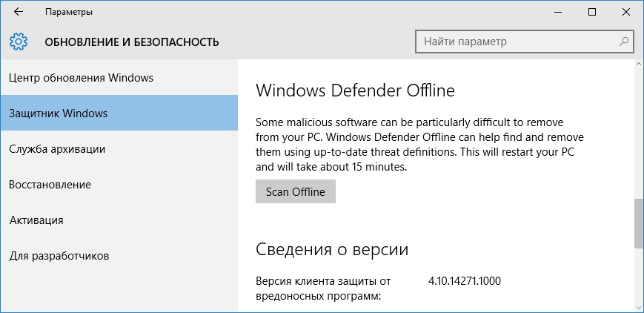Click the Сведения о версии heading
Image resolution: width=644 pixels, height=313 pixels.
click(332, 249)
